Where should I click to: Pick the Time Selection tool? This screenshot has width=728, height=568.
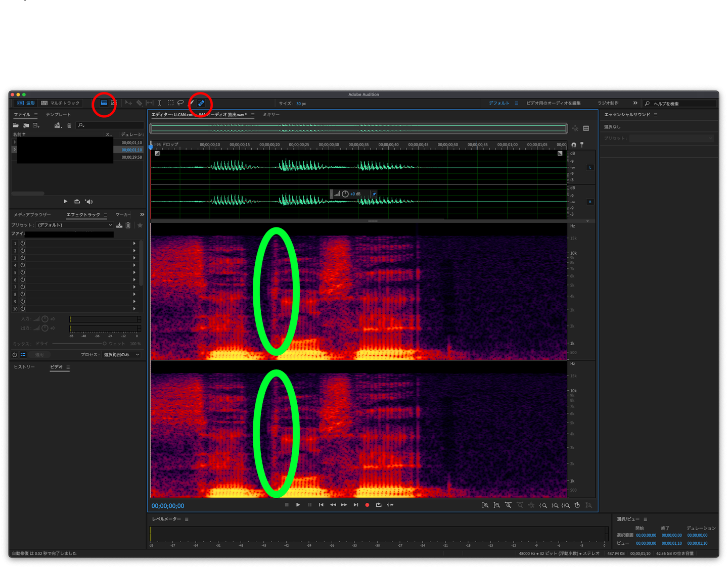160,103
